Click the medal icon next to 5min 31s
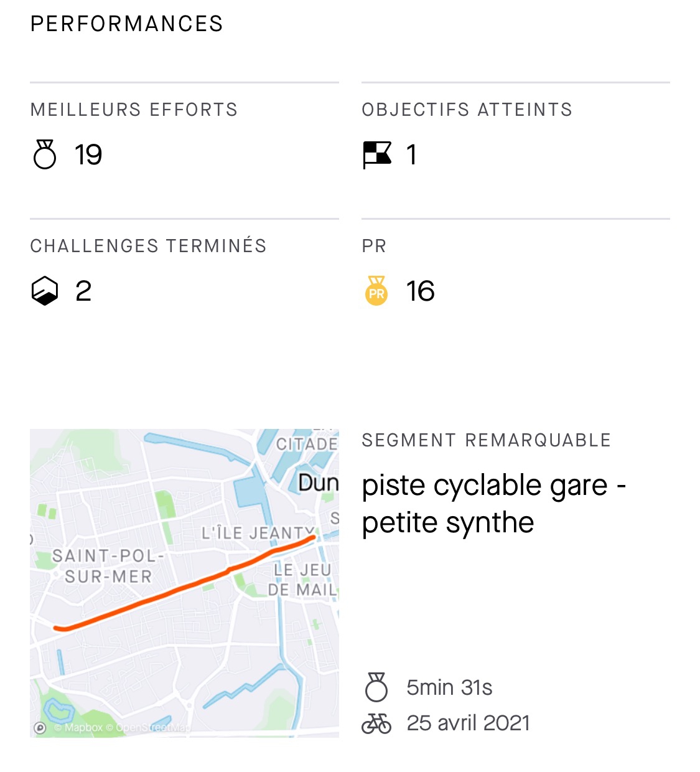The width and height of the screenshot is (700, 772). [376, 687]
